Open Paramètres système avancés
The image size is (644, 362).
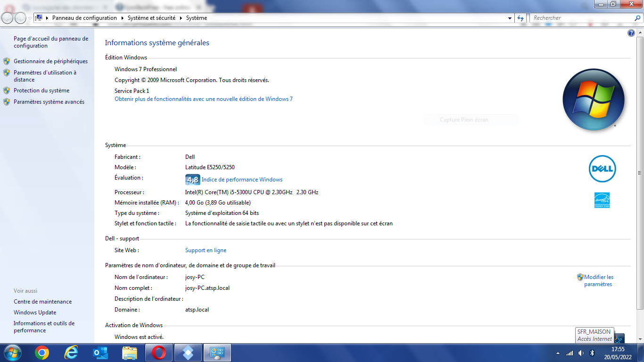49,102
